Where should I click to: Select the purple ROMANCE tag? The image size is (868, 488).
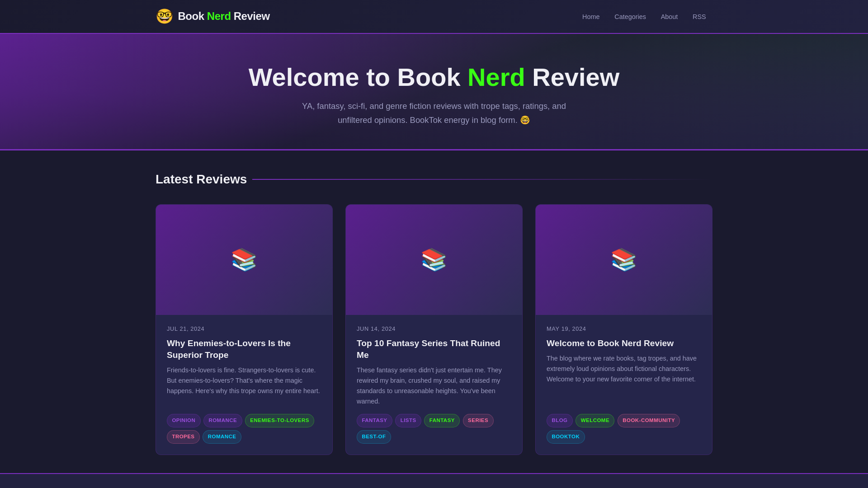tap(222, 421)
